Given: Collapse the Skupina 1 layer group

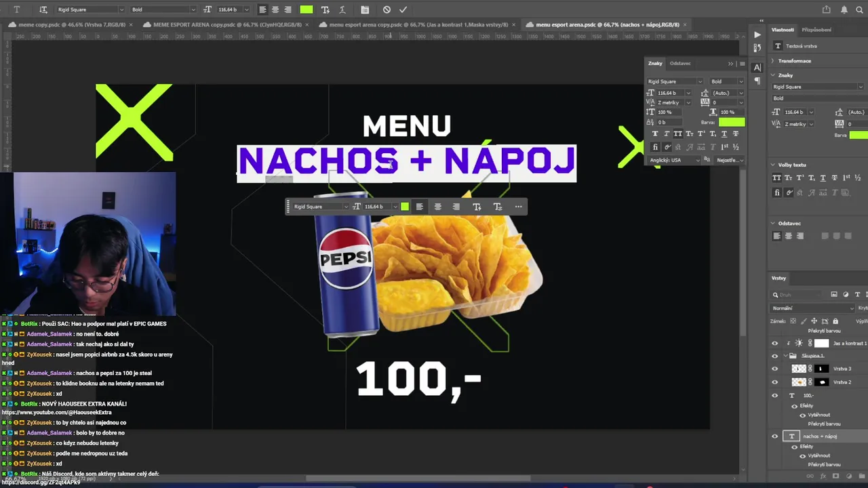Looking at the screenshot, I should [787, 356].
